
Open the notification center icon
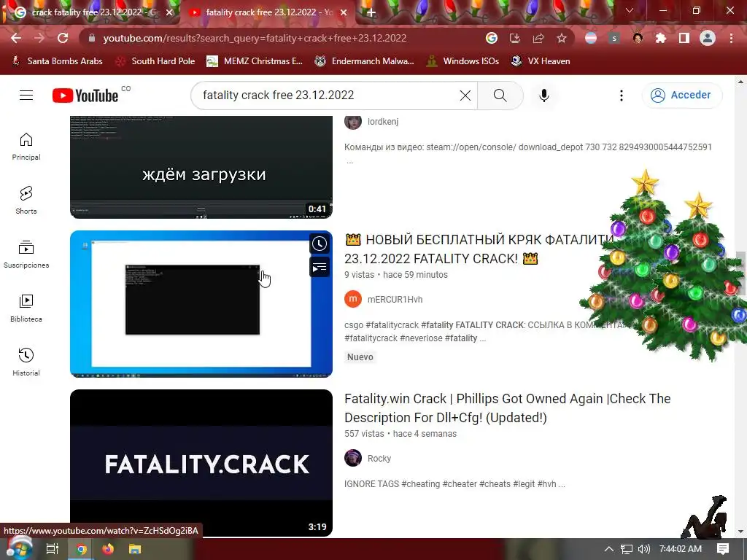pos(723,549)
